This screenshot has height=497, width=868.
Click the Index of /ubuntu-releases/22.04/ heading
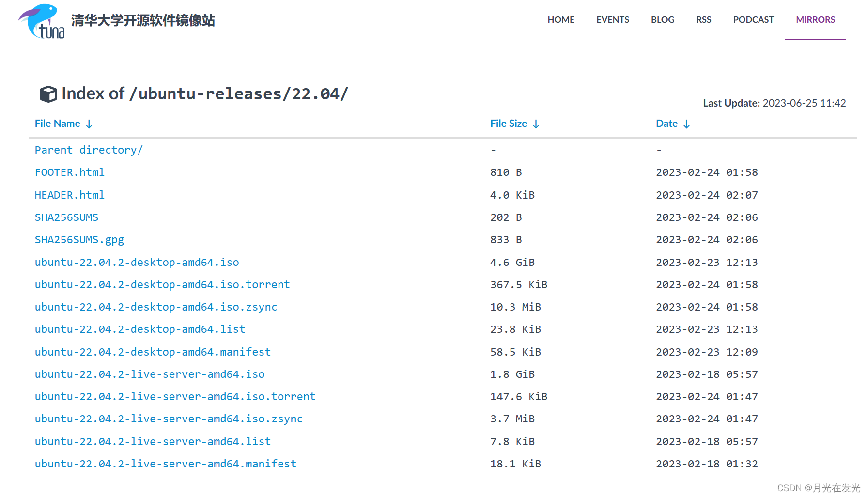point(205,94)
